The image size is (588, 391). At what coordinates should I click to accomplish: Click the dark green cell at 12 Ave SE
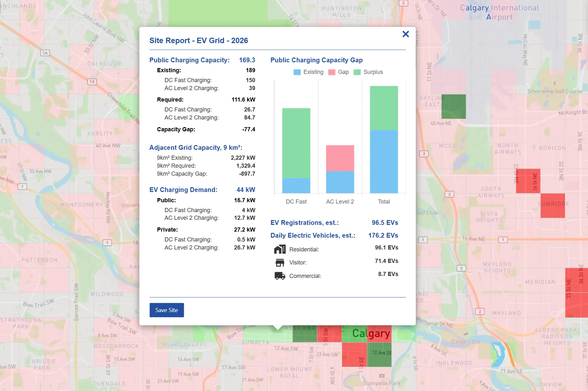(379, 355)
